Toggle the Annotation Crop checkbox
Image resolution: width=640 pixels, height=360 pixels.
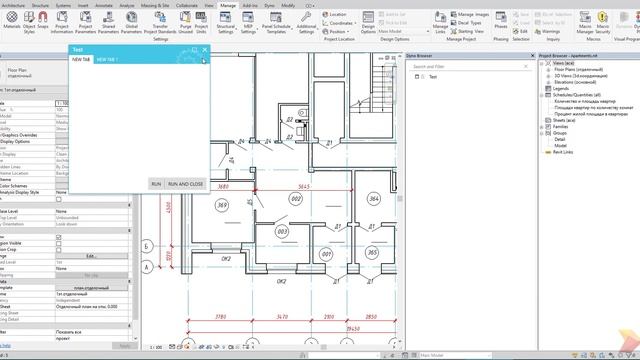pos(59,250)
